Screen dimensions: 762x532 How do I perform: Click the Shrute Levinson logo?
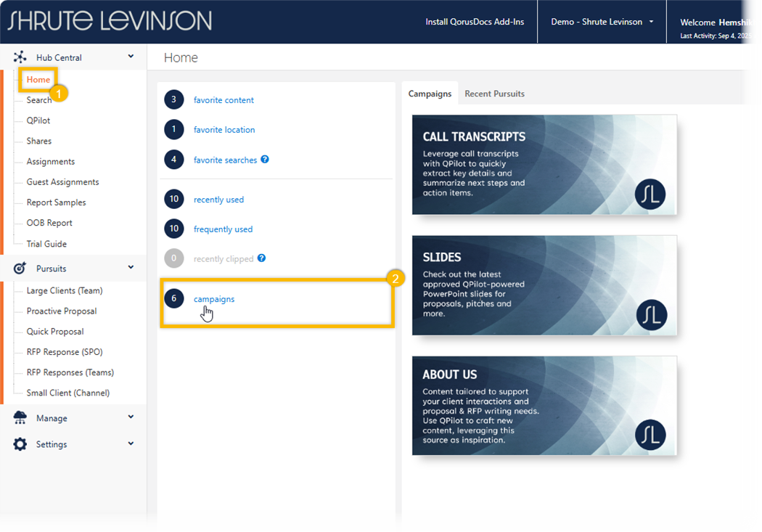tap(110, 21)
